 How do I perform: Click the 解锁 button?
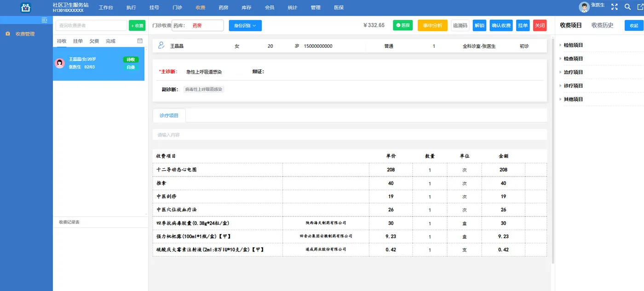(479, 25)
